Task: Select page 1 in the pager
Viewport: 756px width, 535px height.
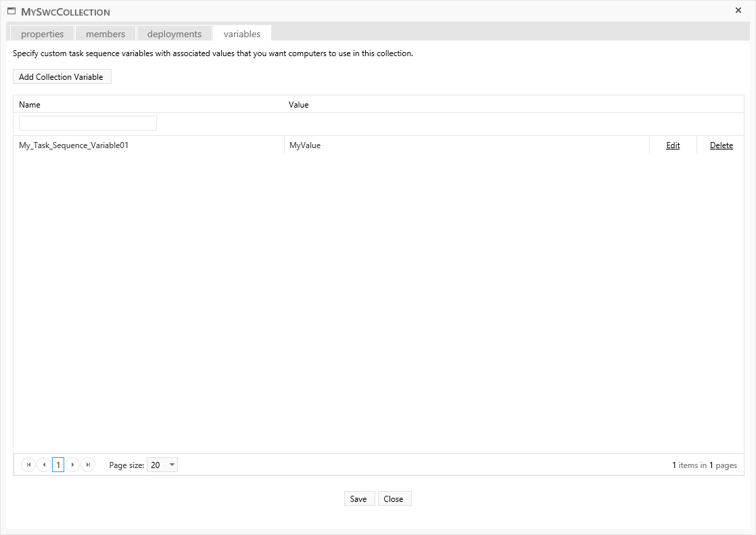Action: click(x=58, y=465)
